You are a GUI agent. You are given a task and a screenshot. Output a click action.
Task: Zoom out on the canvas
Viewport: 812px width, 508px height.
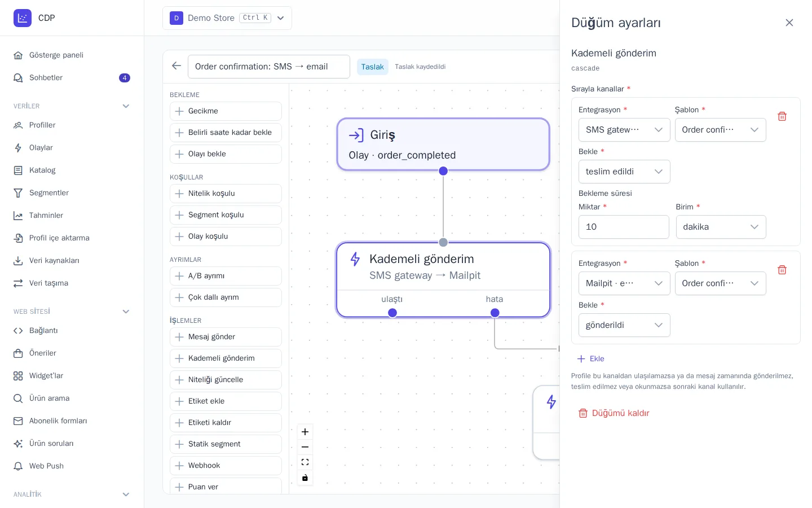[305, 447]
